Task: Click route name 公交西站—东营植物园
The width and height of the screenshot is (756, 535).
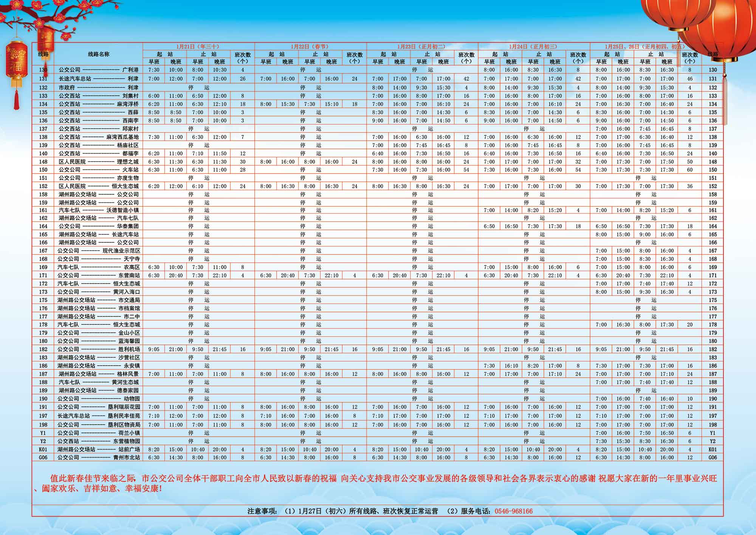Action: coord(98,441)
